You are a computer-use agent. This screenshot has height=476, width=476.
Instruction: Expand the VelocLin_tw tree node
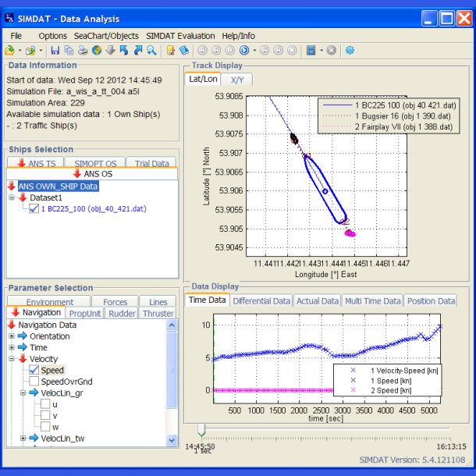23,438
